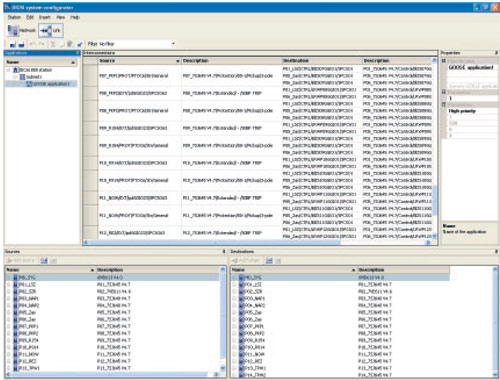
Task: Click the first save icon in the toolbar
Action: (x=13, y=44)
